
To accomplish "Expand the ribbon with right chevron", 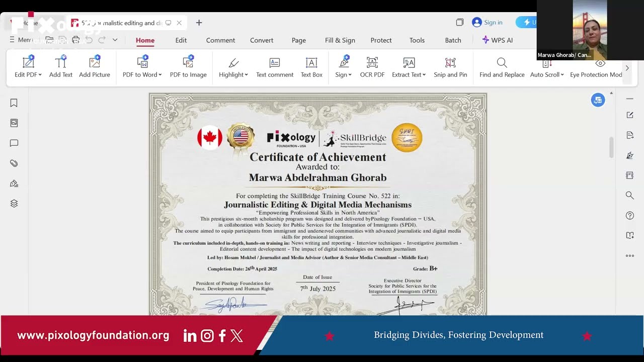I will point(627,68).
